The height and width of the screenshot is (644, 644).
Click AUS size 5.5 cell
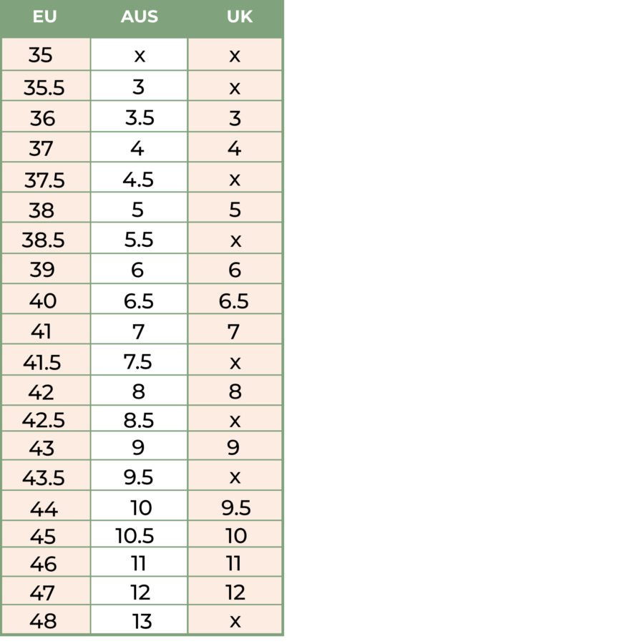(x=138, y=240)
